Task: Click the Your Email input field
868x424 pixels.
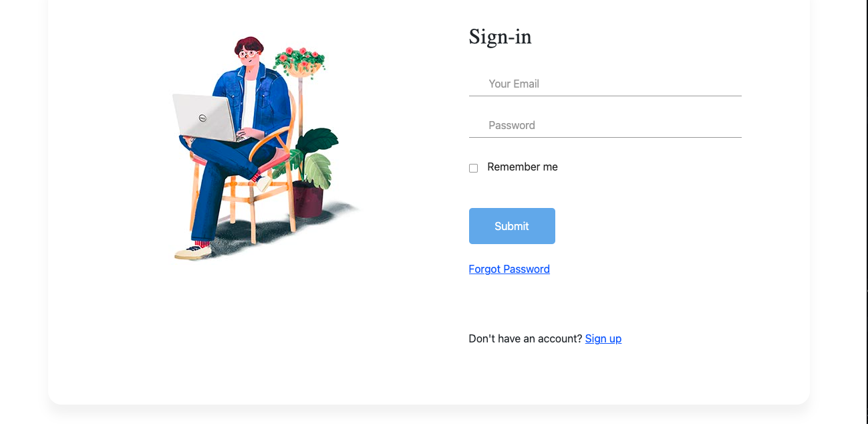Action: (605, 84)
